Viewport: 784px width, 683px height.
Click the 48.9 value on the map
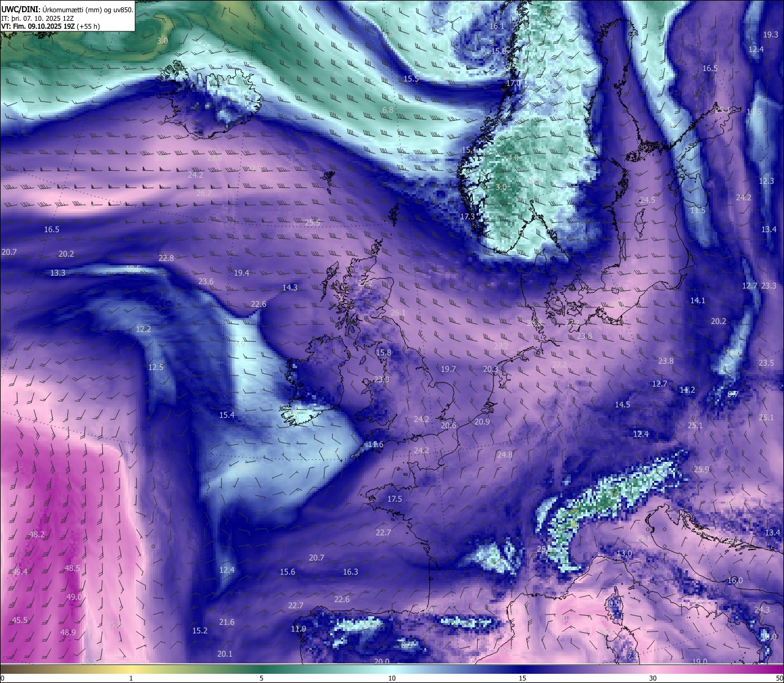click(68, 632)
